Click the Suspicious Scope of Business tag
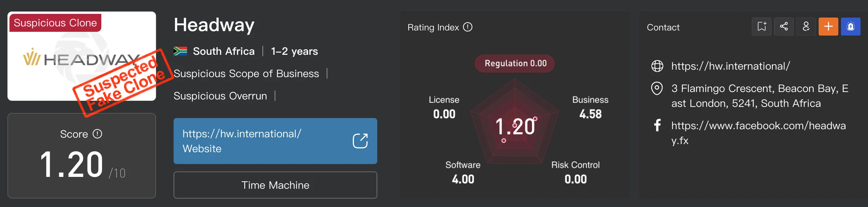The width and height of the screenshot is (868, 207). pyautogui.click(x=246, y=73)
